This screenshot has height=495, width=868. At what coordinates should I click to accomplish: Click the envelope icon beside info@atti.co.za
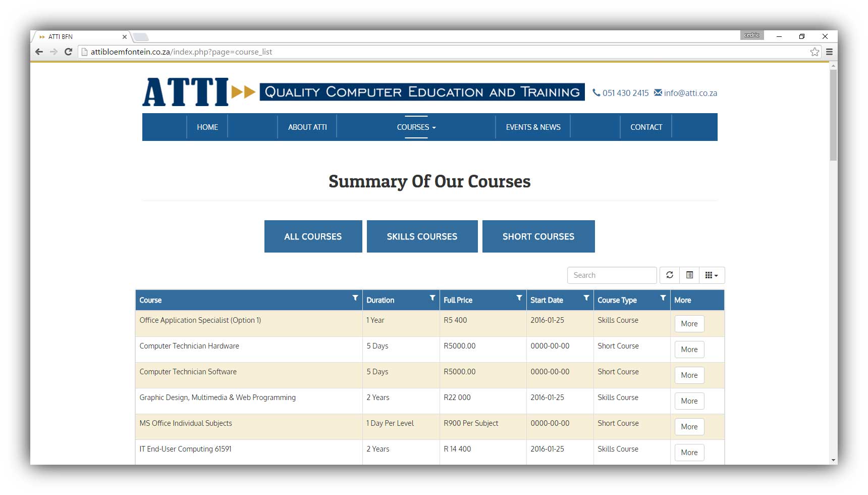pos(658,92)
